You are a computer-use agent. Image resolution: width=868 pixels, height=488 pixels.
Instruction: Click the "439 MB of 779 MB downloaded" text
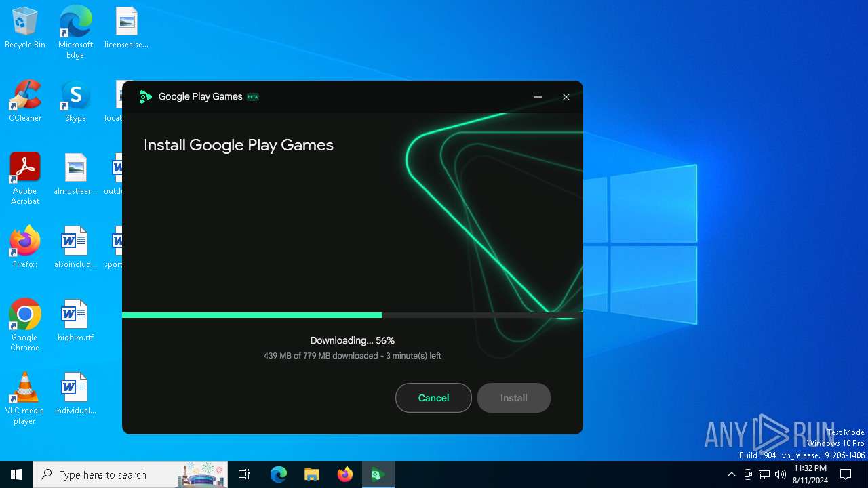tap(320, 356)
